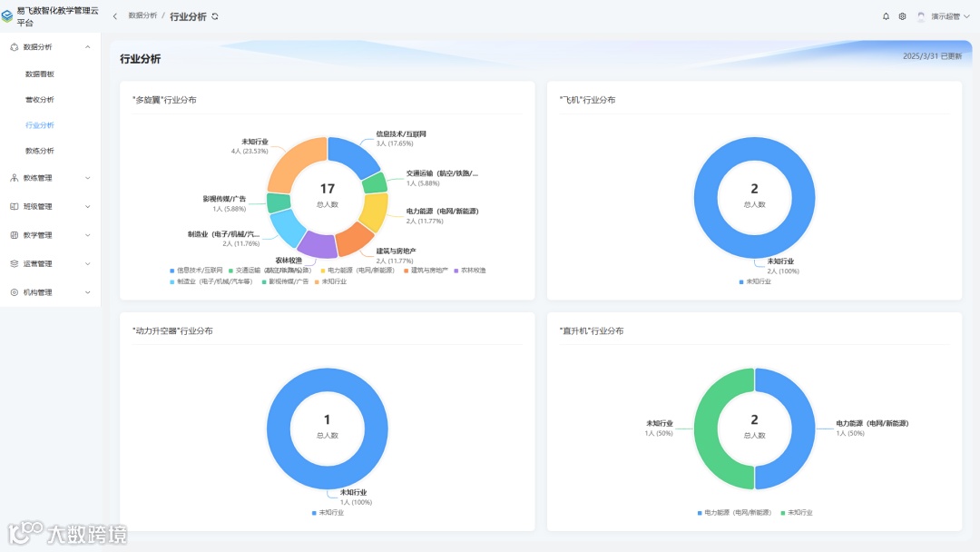Toggle 信息技术/互联网 legend in 多旋翼 chart
980x552 pixels.
point(196,271)
